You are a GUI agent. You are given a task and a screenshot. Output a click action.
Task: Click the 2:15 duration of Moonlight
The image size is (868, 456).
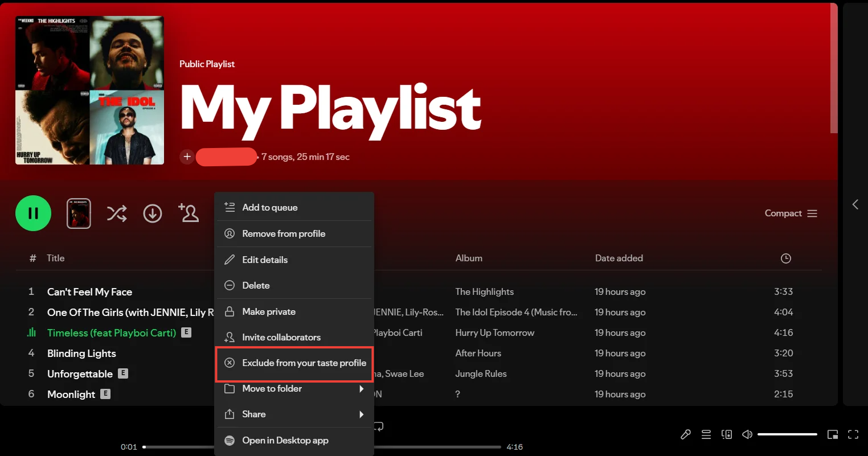tap(783, 394)
